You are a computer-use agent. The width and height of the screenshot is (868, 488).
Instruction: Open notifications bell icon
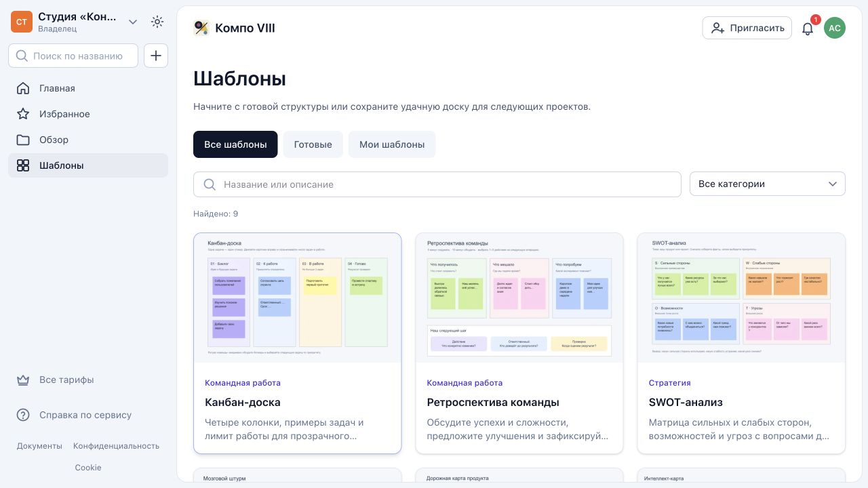coord(808,28)
